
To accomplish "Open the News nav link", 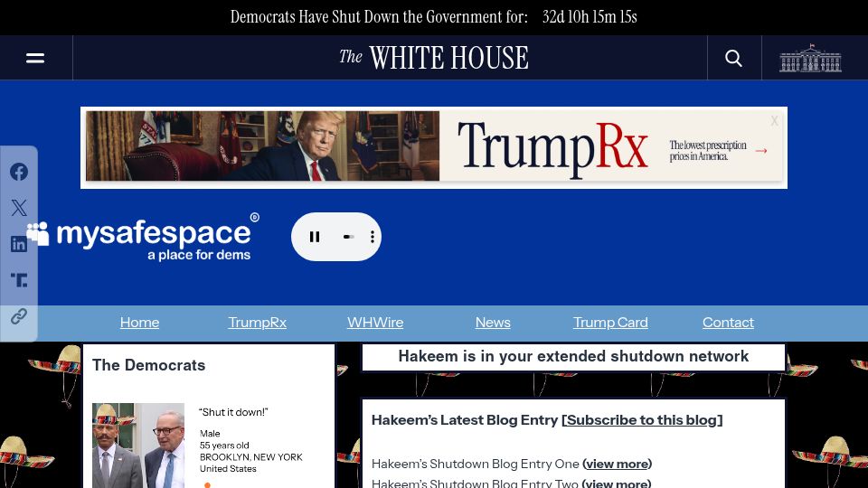I will click(493, 323).
